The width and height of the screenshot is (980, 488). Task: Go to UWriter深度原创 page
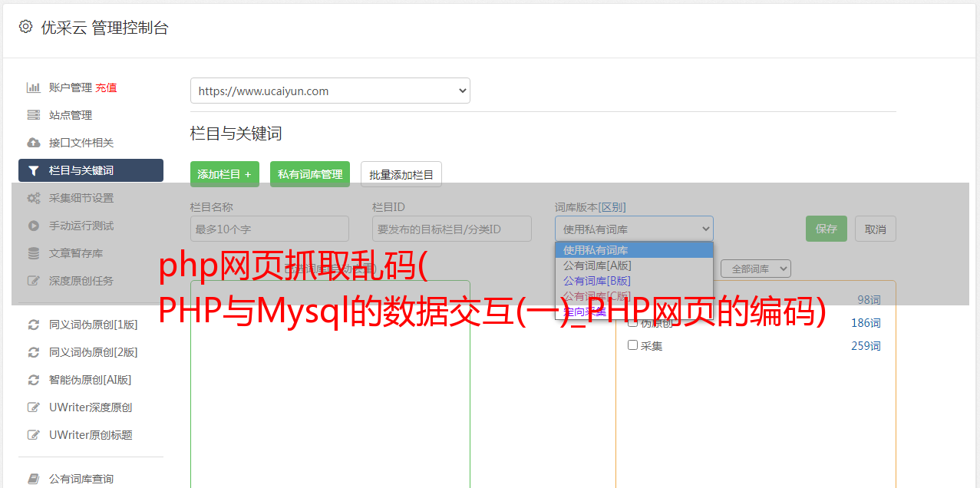(x=91, y=407)
